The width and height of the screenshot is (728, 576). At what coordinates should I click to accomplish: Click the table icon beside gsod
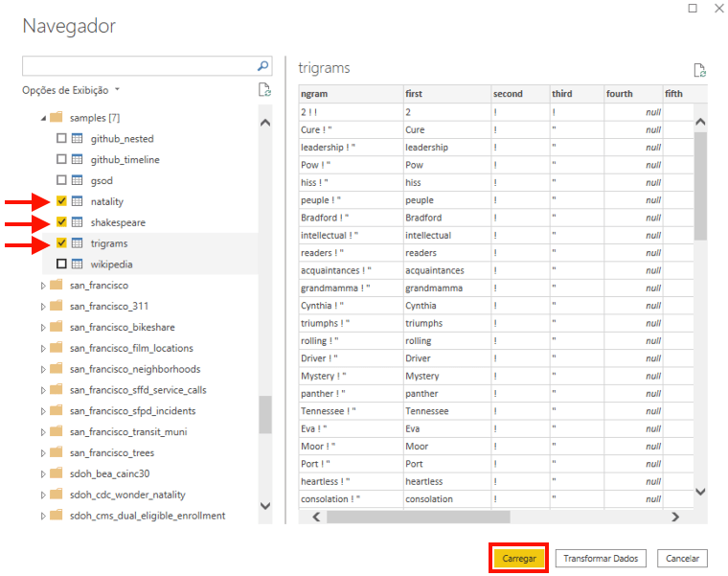click(x=78, y=180)
